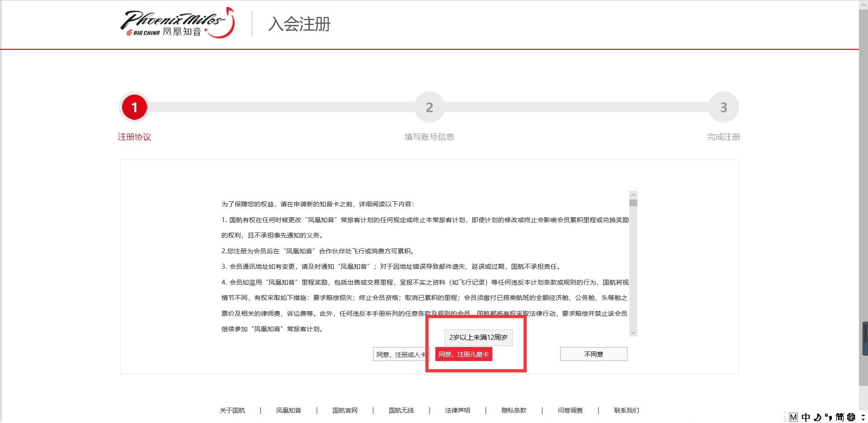
Task: Click the agreement box scroll-down arrow
Action: 633,333
